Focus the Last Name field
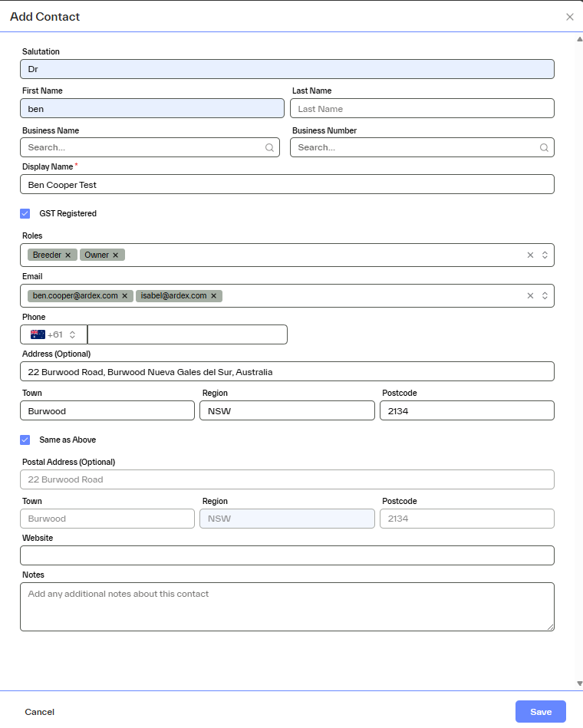Viewport: 583px width, 728px height. click(422, 109)
